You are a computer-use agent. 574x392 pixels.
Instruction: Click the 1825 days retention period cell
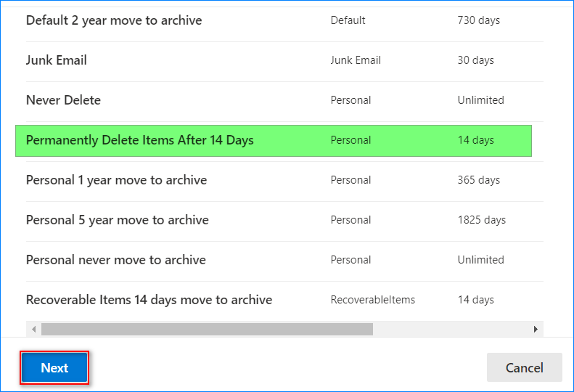[x=481, y=220]
